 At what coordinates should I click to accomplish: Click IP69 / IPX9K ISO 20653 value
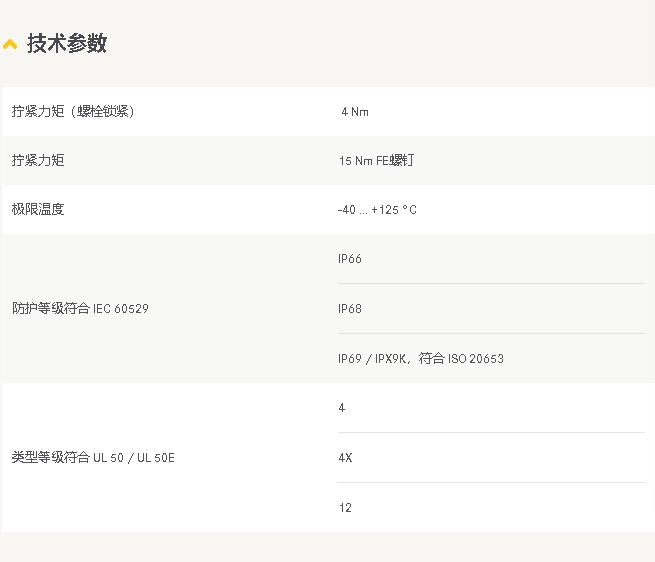(x=421, y=359)
